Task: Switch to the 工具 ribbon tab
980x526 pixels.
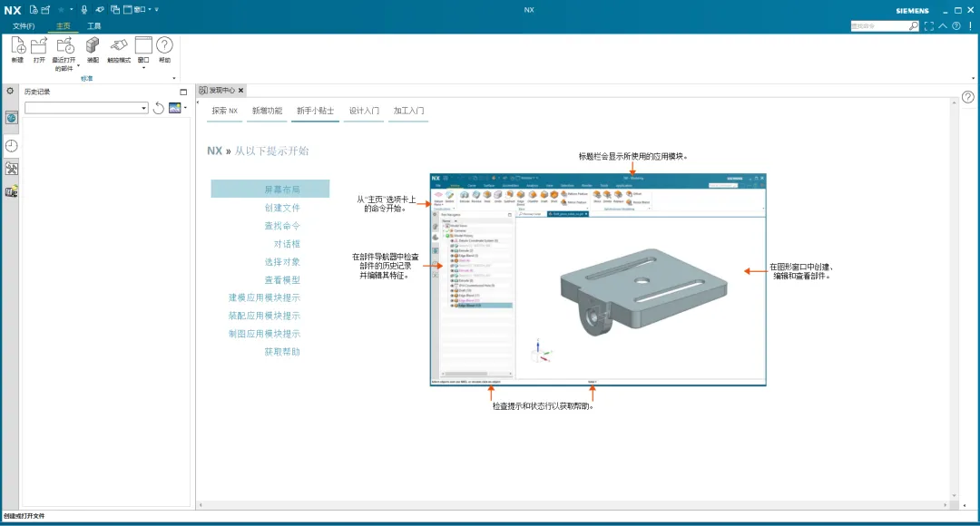Action: [x=94, y=26]
